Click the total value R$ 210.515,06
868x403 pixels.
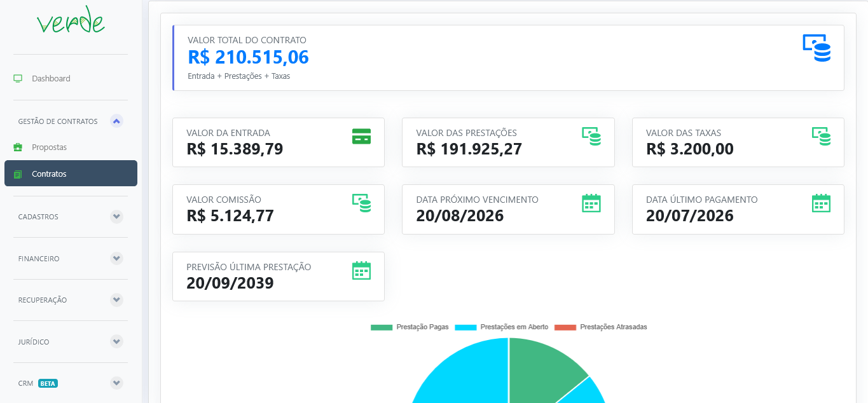point(248,57)
